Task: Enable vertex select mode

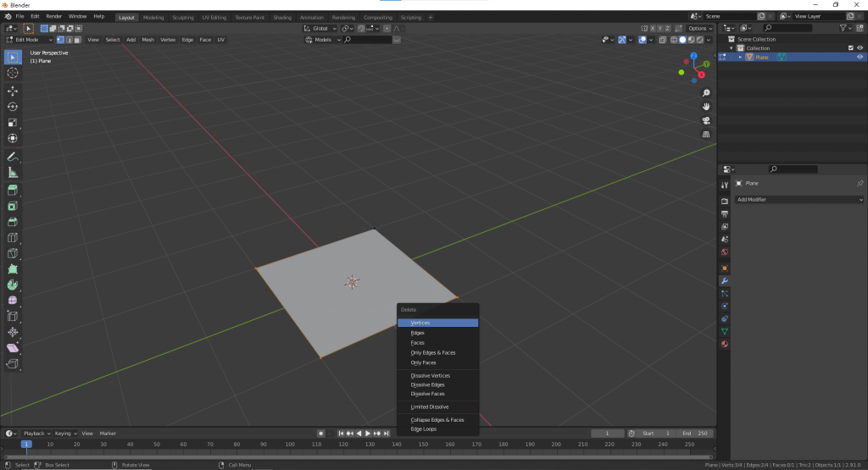Action: pos(60,40)
